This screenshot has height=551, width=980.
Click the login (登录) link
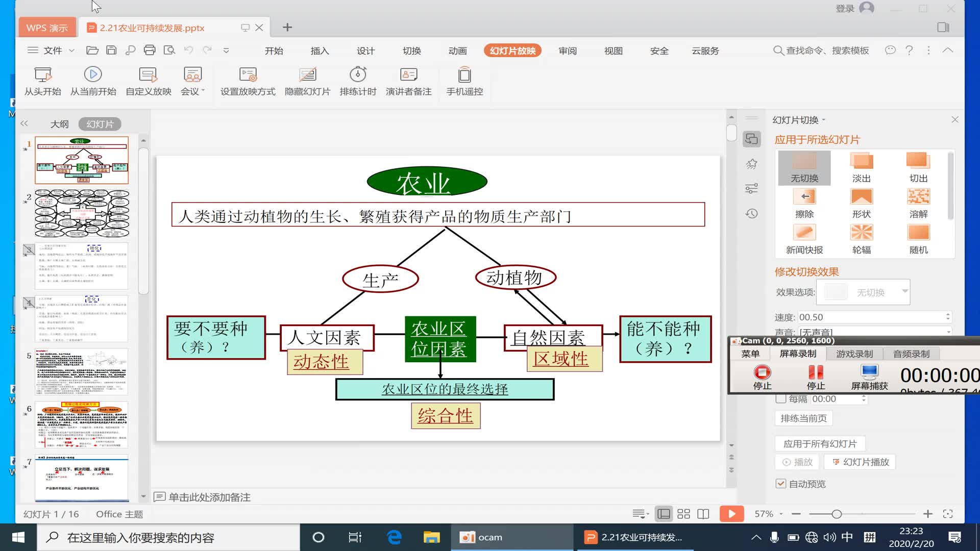[x=845, y=8]
